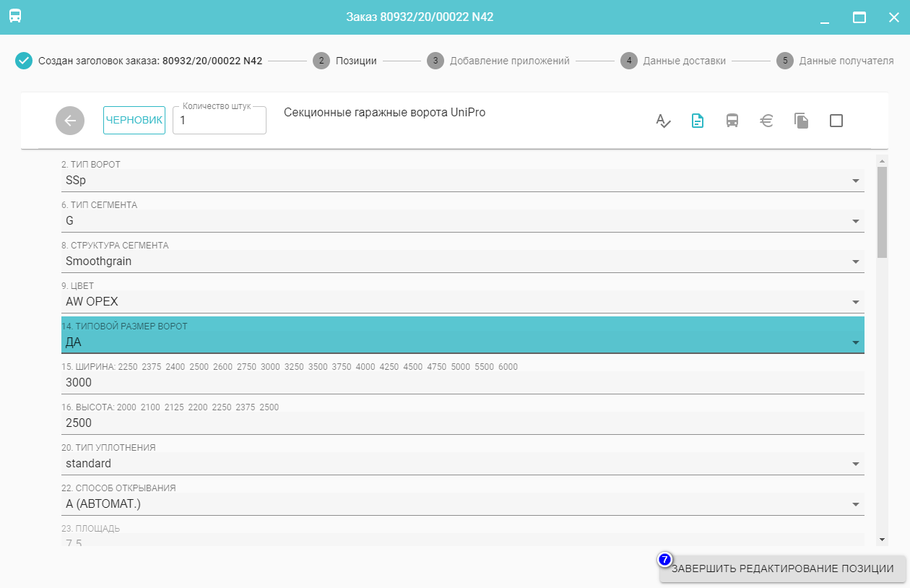Viewport: 910px width, 588px height.
Task: Open the document sheet icon
Action: (698, 121)
